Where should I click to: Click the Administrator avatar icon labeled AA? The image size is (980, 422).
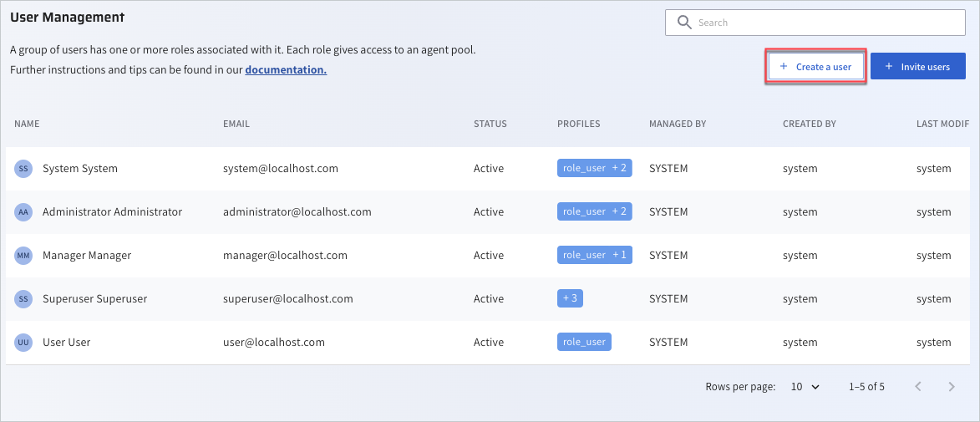(x=23, y=212)
